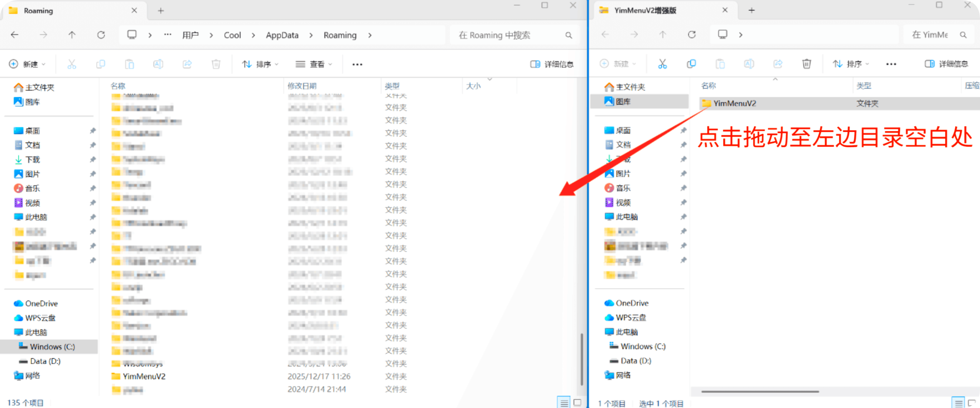Click the vertical scrollbar in the Roaming file list
The image size is (980, 408).
tap(582, 358)
